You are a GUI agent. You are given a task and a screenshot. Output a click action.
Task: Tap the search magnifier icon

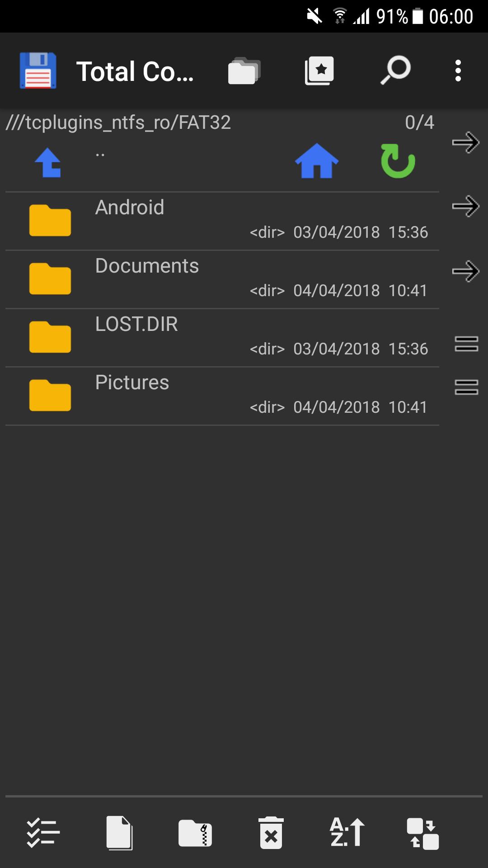click(x=395, y=71)
